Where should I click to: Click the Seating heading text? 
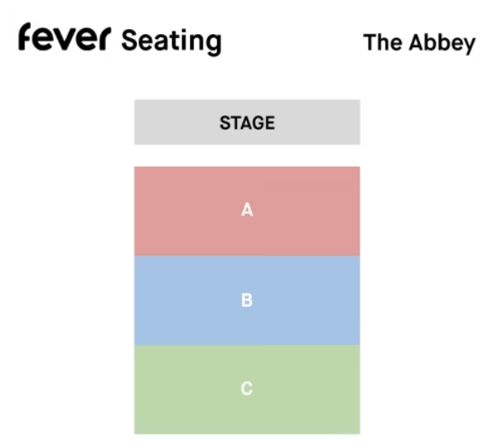172,41
